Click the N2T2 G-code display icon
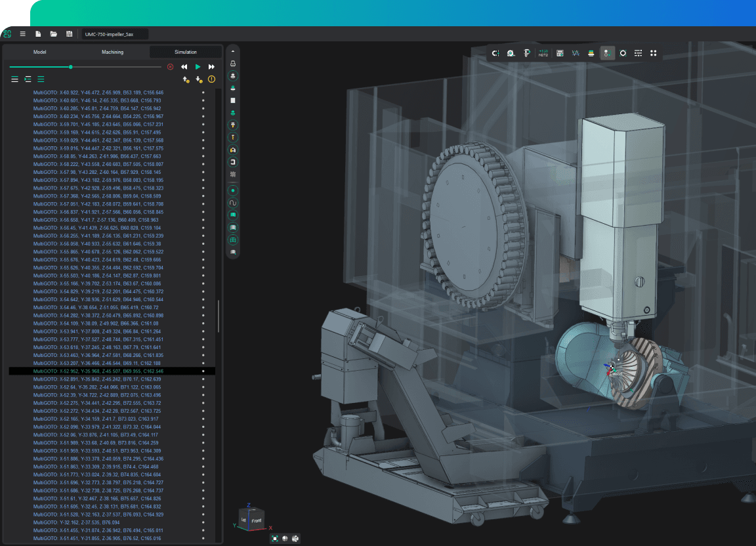 543,53
